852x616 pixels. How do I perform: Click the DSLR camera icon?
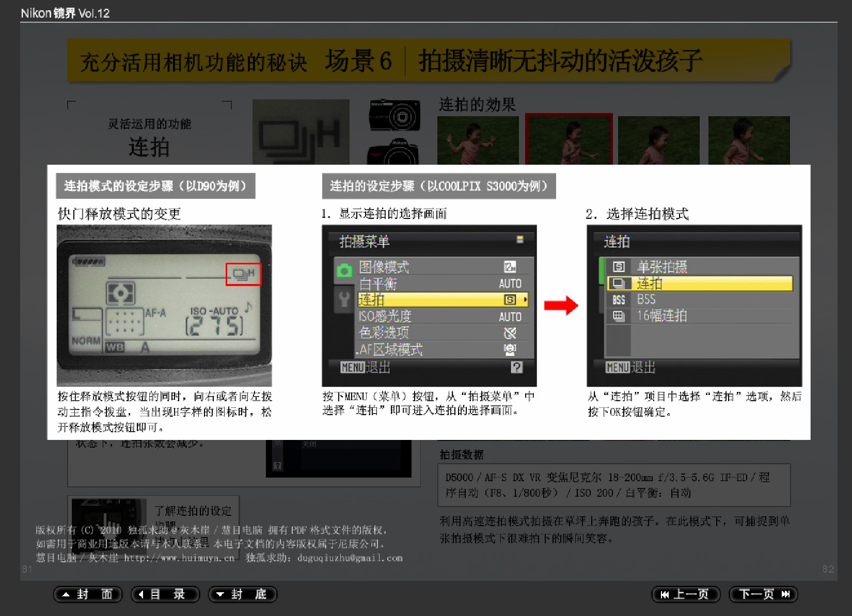(x=392, y=151)
